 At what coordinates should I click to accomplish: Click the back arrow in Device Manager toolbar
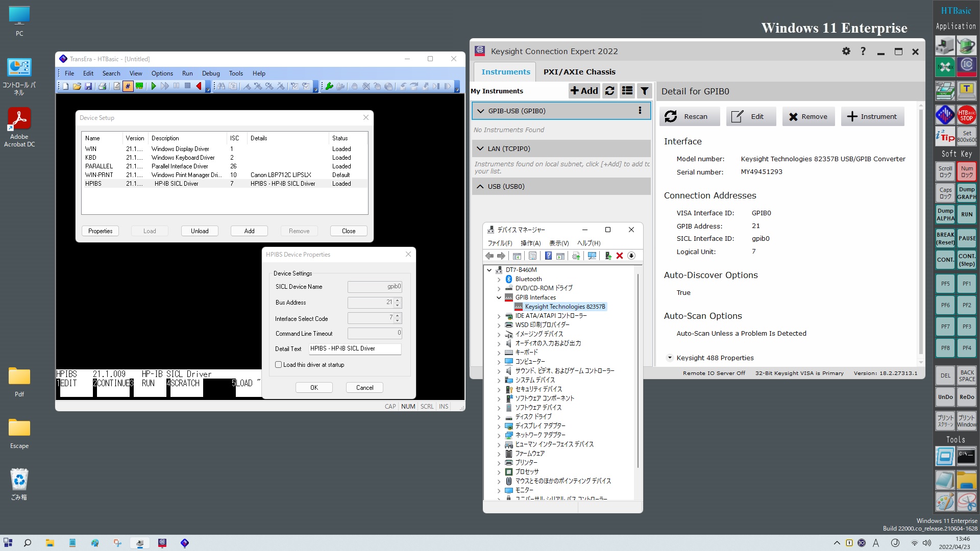(489, 256)
